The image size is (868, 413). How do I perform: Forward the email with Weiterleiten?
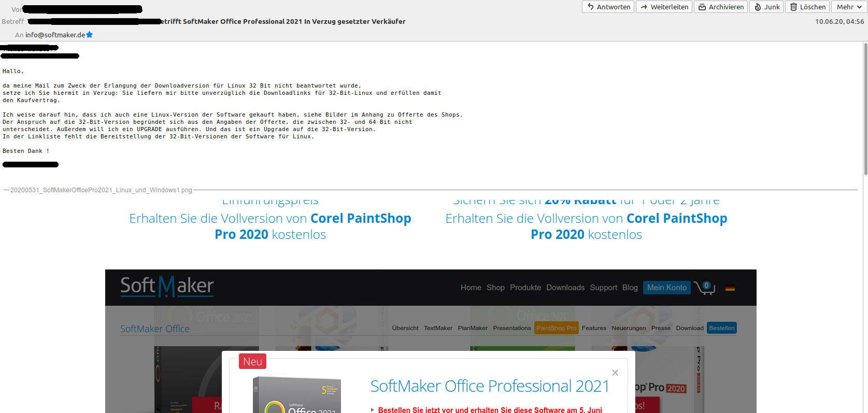coord(664,7)
